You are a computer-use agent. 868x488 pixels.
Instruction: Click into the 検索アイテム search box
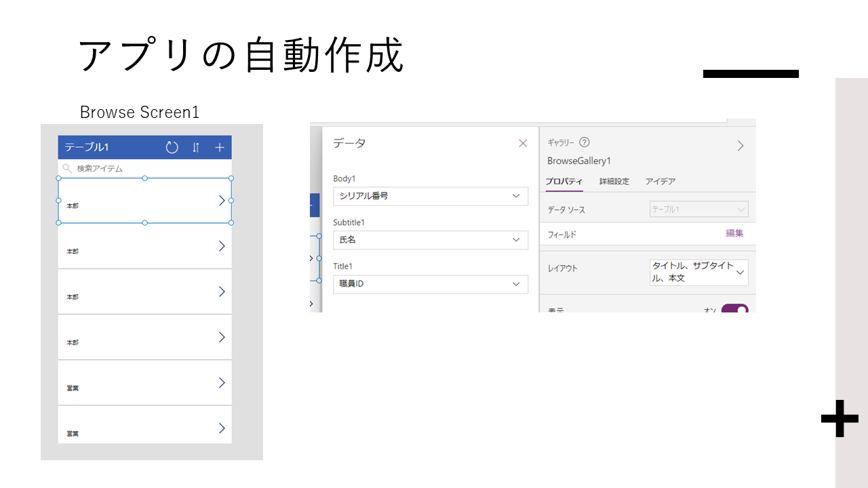coord(144,168)
